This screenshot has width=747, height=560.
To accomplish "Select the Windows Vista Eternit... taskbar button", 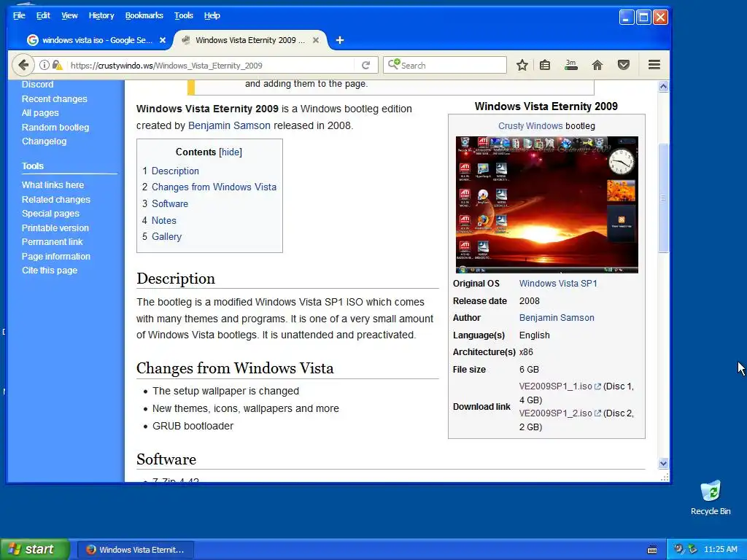I will click(135, 550).
